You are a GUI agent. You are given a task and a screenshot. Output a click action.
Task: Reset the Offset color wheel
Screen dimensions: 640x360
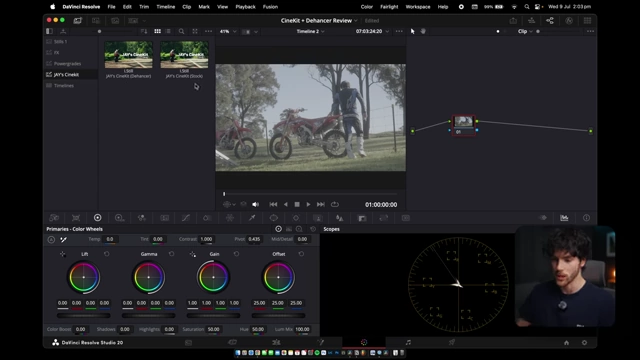tap(301, 254)
